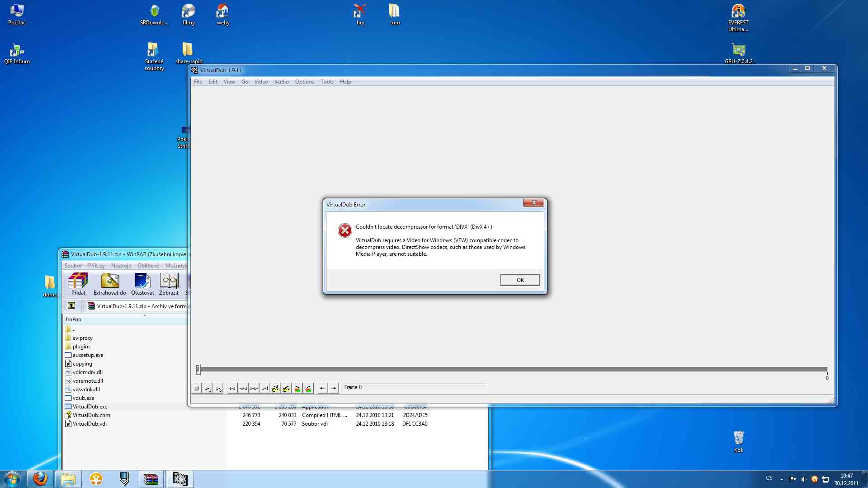The width and height of the screenshot is (868, 488).
Task: Click the filmy desktop shortcut
Action: pyautogui.click(x=189, y=14)
